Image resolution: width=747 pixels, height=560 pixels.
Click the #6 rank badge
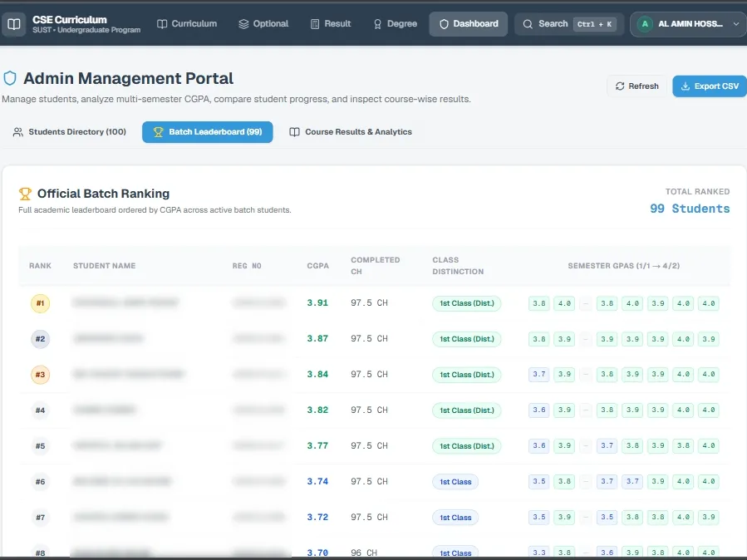[40, 481]
